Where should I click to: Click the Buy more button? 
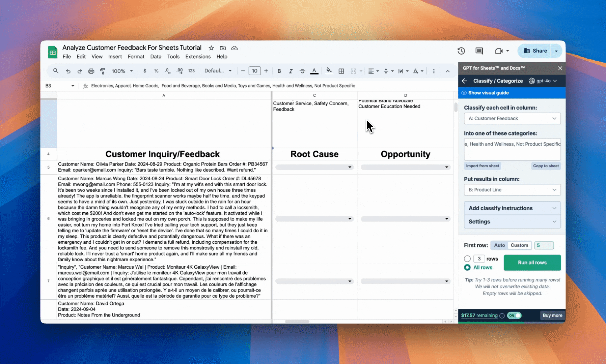[552, 315]
